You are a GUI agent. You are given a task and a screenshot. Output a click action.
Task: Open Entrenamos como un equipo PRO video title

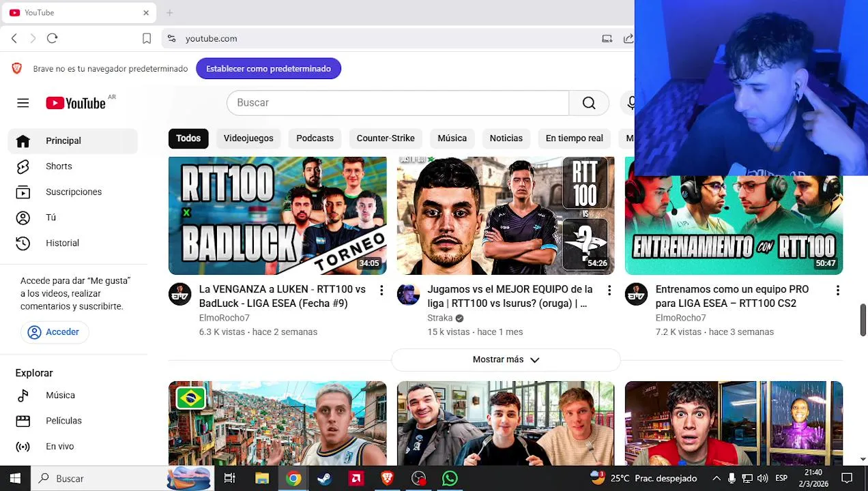point(732,297)
